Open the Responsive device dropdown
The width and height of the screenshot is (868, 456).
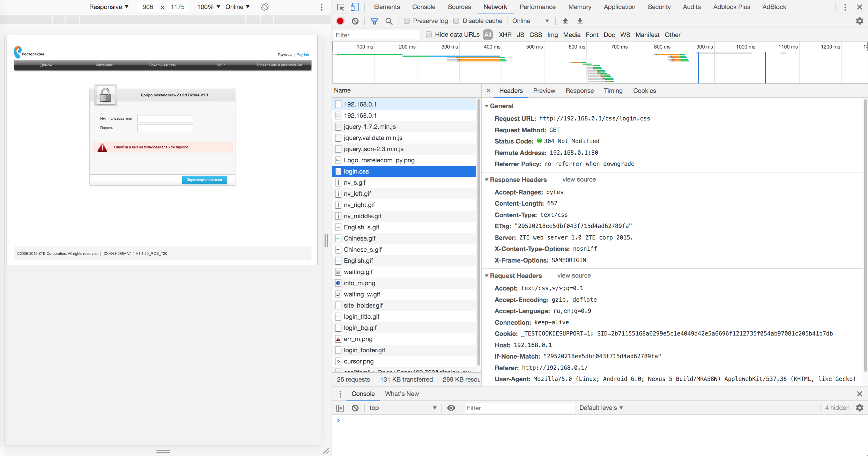109,7
